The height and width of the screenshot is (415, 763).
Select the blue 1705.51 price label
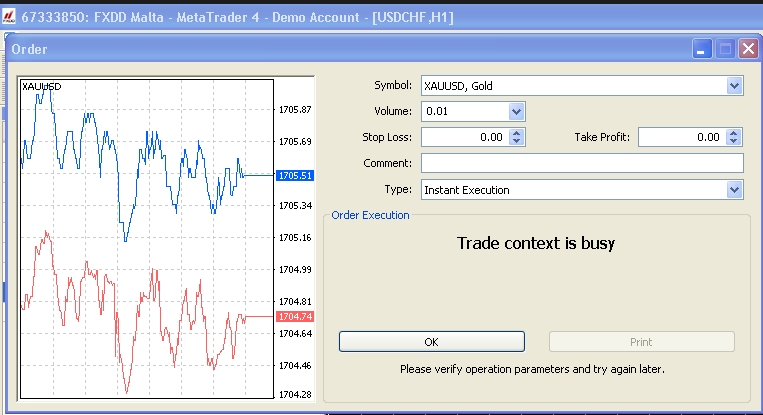pos(296,175)
